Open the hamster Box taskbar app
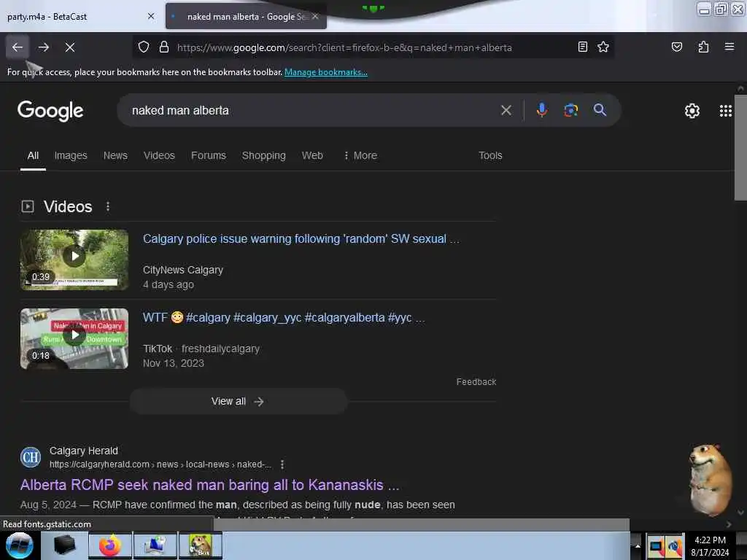The height and width of the screenshot is (560, 747). [x=201, y=545]
